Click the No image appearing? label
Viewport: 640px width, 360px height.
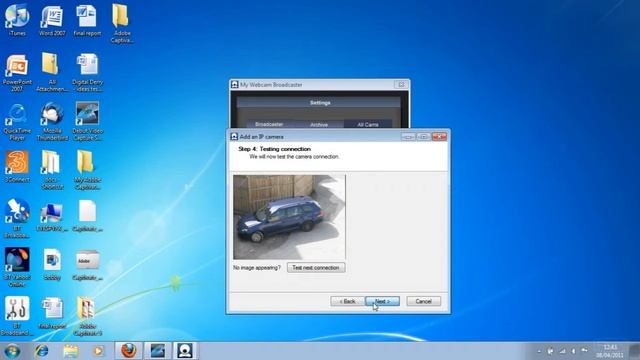[x=257, y=268]
